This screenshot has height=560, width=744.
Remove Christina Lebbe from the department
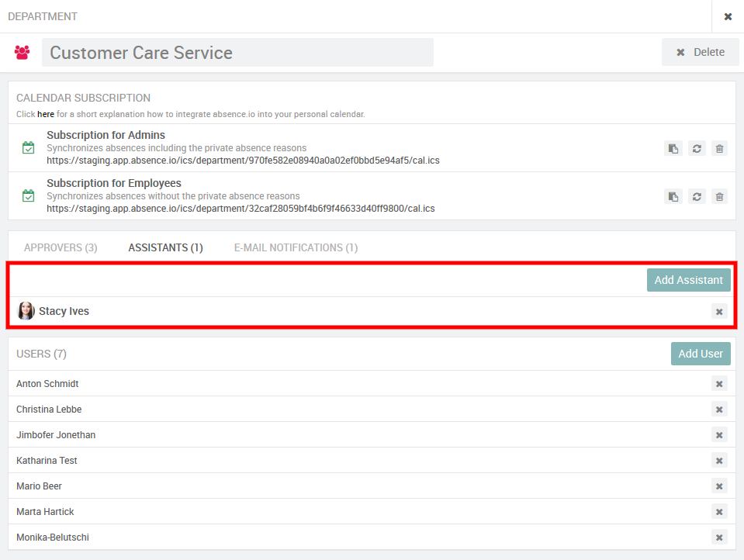[x=719, y=410]
